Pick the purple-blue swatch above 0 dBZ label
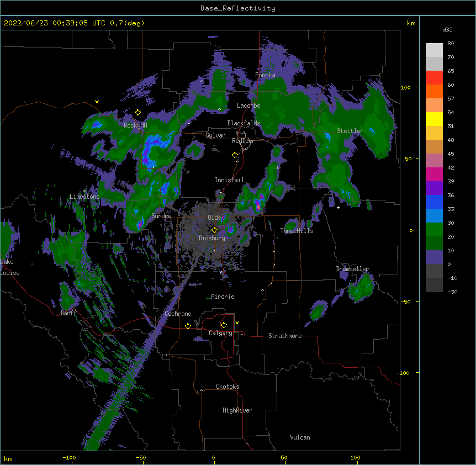The height and width of the screenshot is (465, 476). tap(434, 257)
